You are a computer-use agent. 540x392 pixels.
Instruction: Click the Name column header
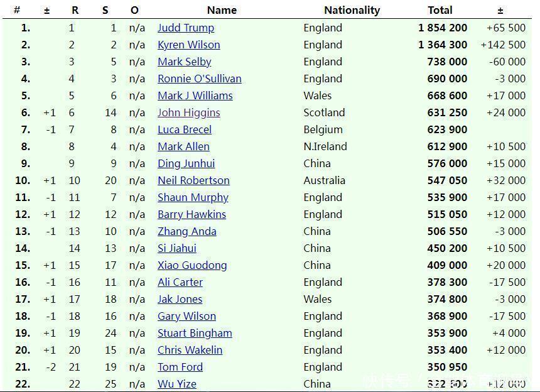(x=222, y=10)
